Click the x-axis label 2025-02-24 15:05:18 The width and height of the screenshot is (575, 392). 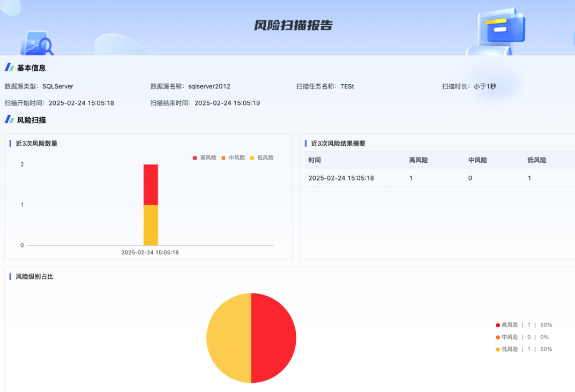coord(150,252)
